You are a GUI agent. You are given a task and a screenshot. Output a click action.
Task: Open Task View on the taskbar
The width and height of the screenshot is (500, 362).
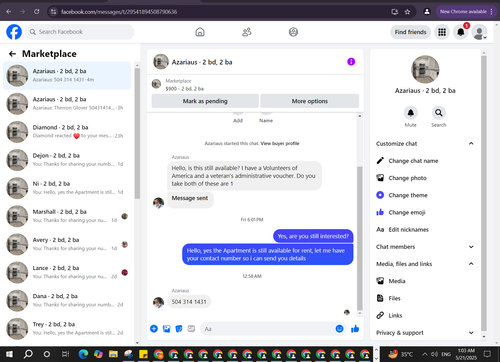coord(65,354)
